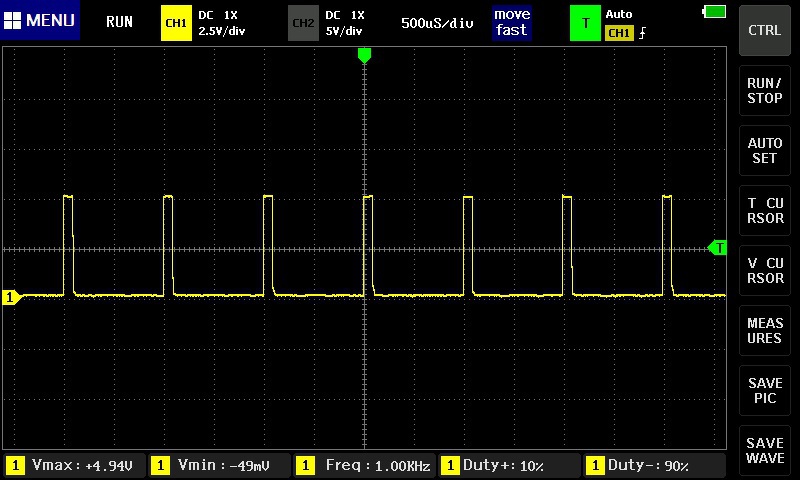Enable the T CURSOR time cursor
Image resolution: width=800 pixels, height=480 pixels.
(x=764, y=210)
